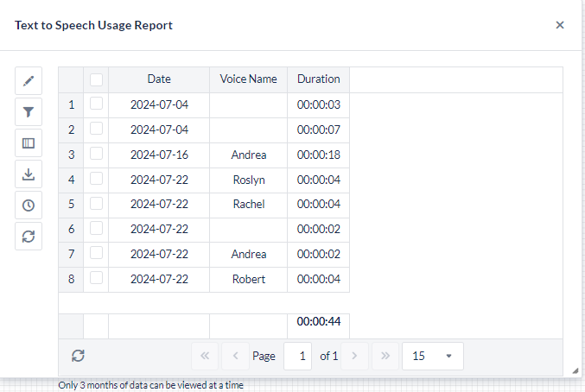Jump to the last page button

click(385, 356)
